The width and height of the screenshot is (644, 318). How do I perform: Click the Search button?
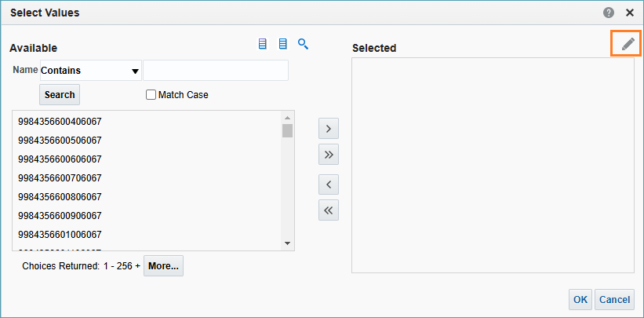pyautogui.click(x=60, y=95)
